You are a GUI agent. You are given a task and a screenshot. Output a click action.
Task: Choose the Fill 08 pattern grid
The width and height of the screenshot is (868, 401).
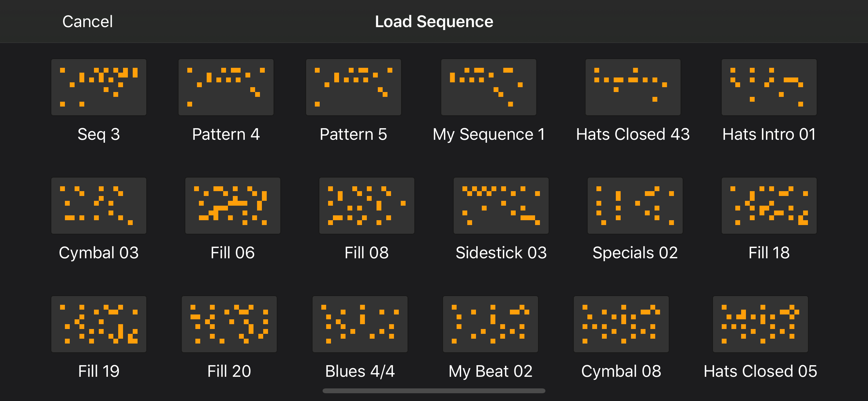point(367,206)
